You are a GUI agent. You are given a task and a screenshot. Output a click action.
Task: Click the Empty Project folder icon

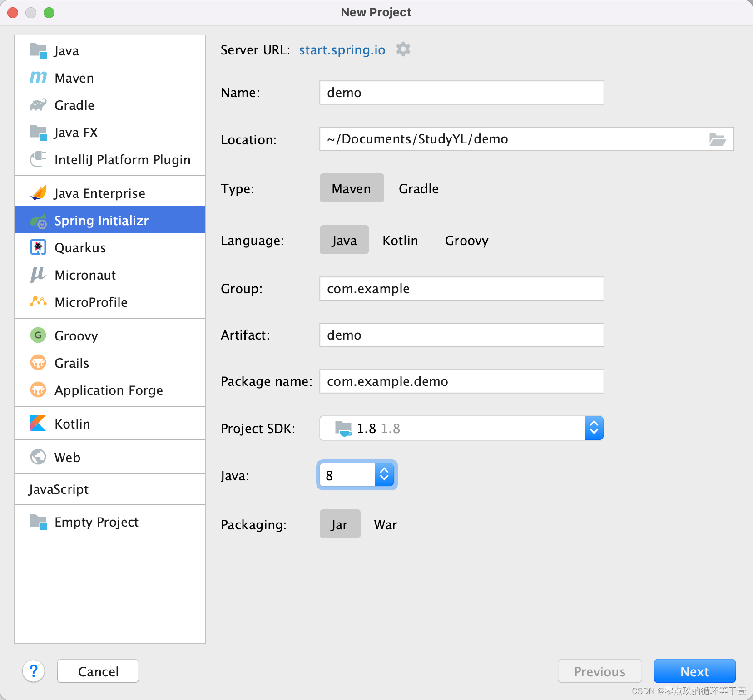39,522
